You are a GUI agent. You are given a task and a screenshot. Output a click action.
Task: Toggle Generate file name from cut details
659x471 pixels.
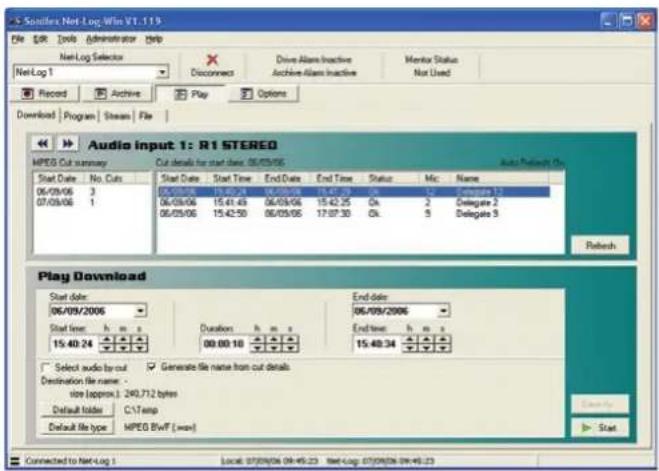151,367
